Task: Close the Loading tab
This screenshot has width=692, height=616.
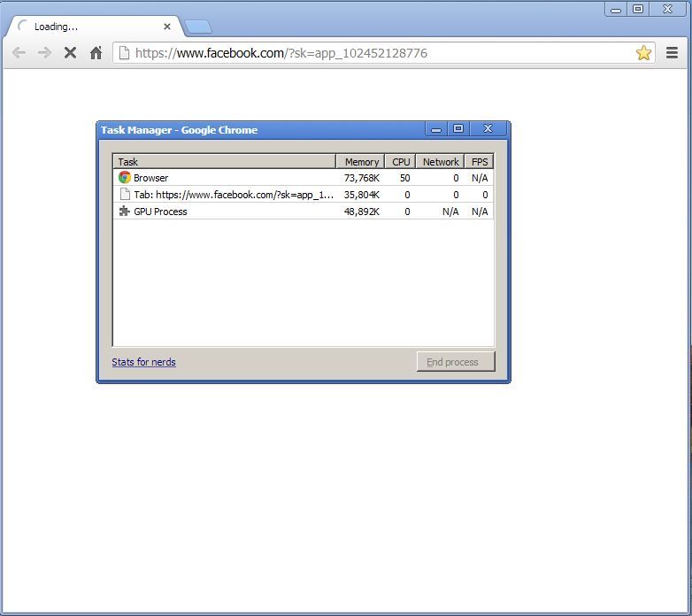Action: click(x=167, y=27)
